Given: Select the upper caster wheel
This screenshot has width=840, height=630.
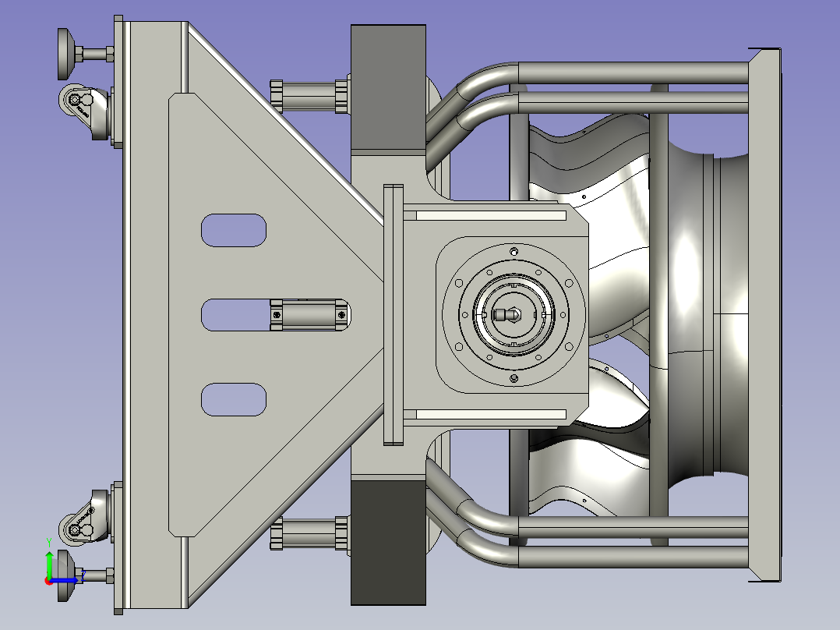Looking at the screenshot, I should pyautogui.click(x=74, y=101).
